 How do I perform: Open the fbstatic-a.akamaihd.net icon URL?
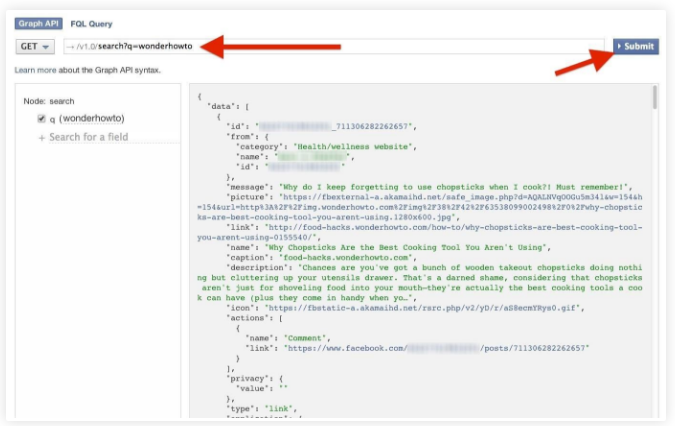pos(424,308)
